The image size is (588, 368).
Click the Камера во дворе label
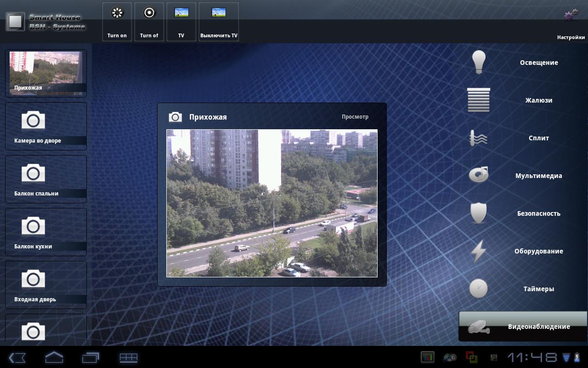(x=38, y=141)
